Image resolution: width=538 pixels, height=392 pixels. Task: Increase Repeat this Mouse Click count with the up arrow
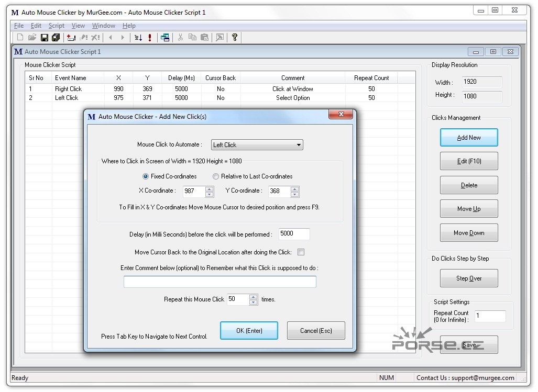click(253, 297)
